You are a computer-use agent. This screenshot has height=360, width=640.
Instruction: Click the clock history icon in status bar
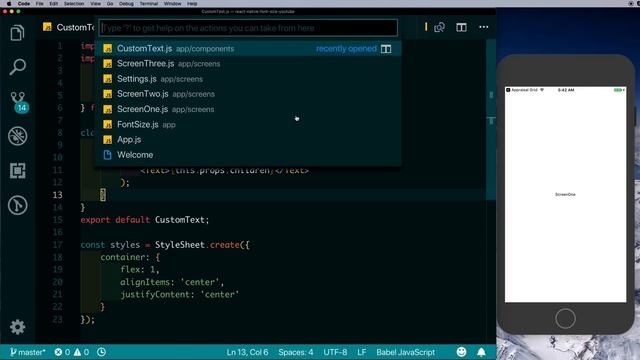[x=102, y=352]
